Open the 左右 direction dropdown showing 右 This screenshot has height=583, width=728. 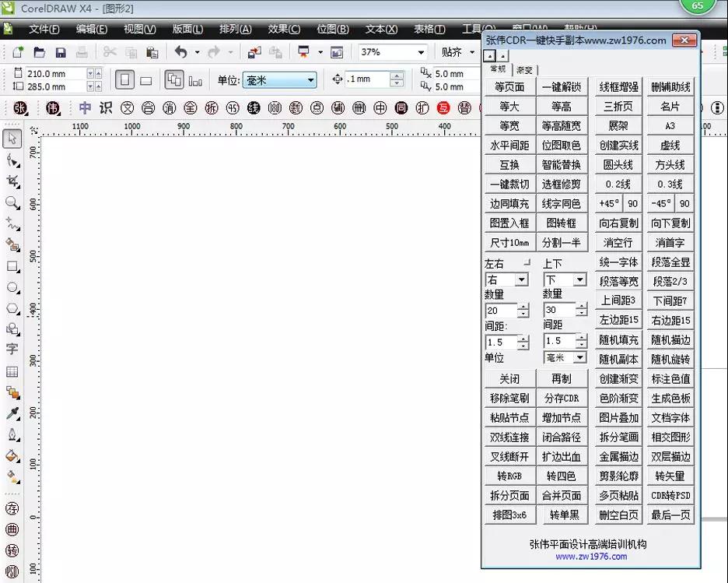tap(521, 279)
